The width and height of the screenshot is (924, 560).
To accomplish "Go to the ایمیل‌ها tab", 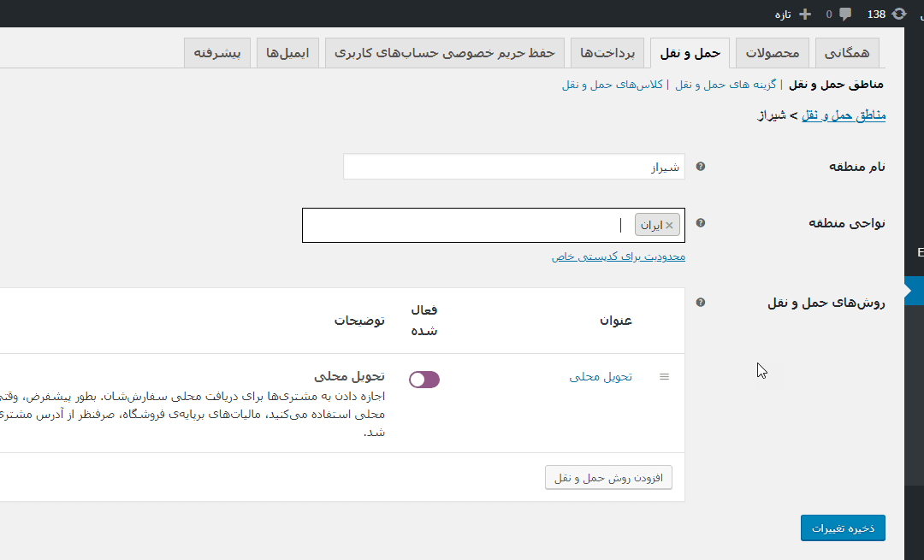I will coord(287,53).
